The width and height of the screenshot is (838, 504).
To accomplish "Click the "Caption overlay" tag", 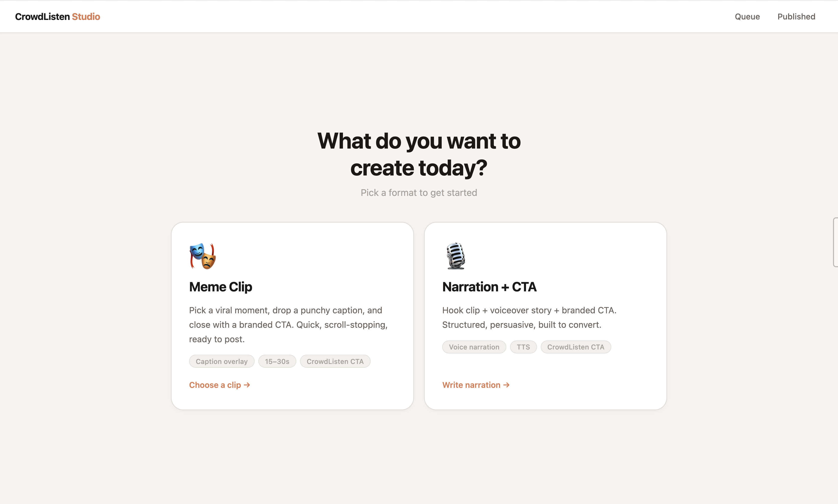I will point(221,361).
